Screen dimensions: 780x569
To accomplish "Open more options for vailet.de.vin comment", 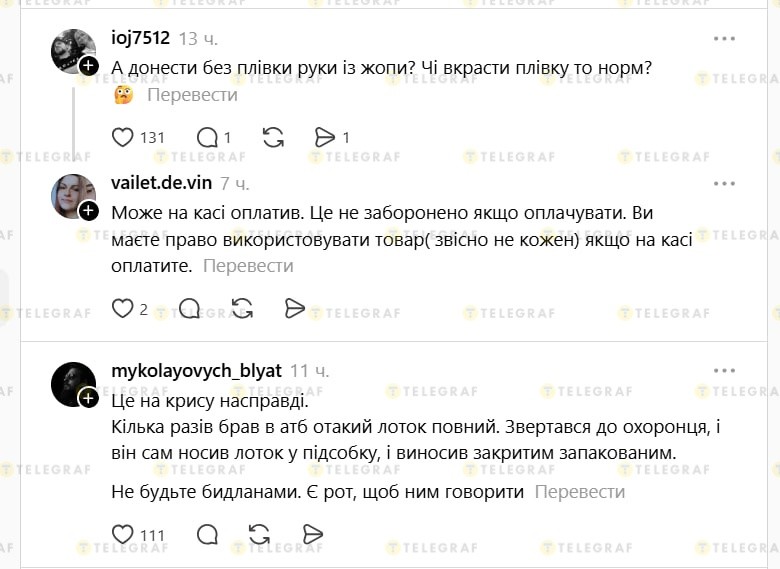I will click(724, 184).
